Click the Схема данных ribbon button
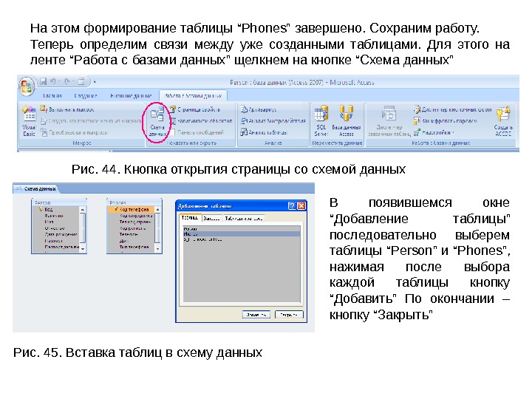The height and width of the screenshot is (399, 532). (x=157, y=121)
